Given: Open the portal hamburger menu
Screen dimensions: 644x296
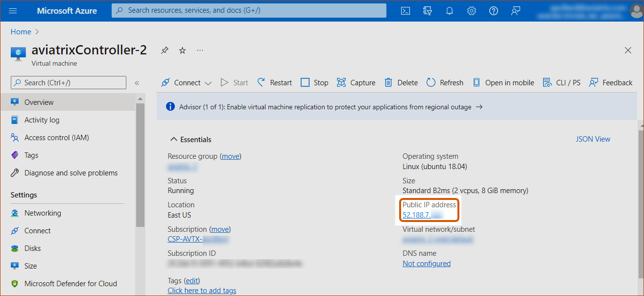Looking at the screenshot, I should point(13,11).
